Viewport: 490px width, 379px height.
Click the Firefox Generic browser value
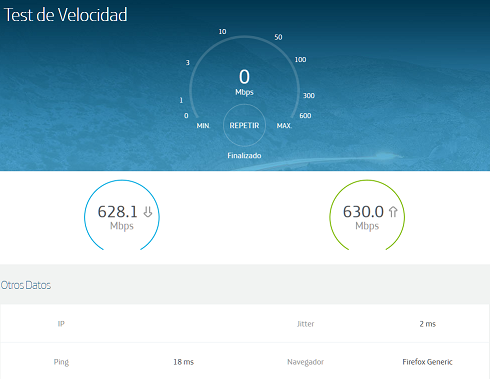pyautogui.click(x=427, y=362)
